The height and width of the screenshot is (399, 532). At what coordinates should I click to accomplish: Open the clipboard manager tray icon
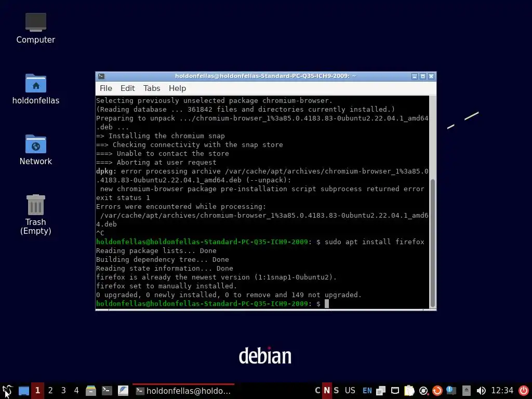[409, 391]
